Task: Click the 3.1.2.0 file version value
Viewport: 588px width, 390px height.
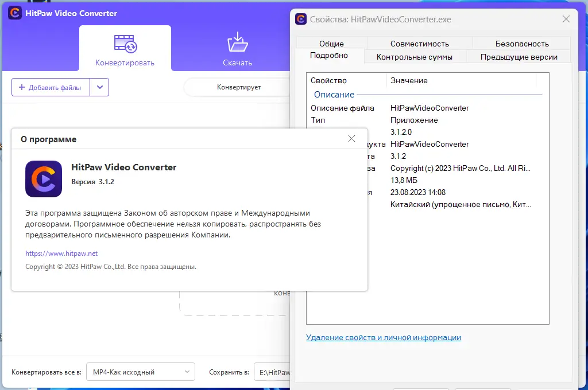Action: [x=401, y=132]
